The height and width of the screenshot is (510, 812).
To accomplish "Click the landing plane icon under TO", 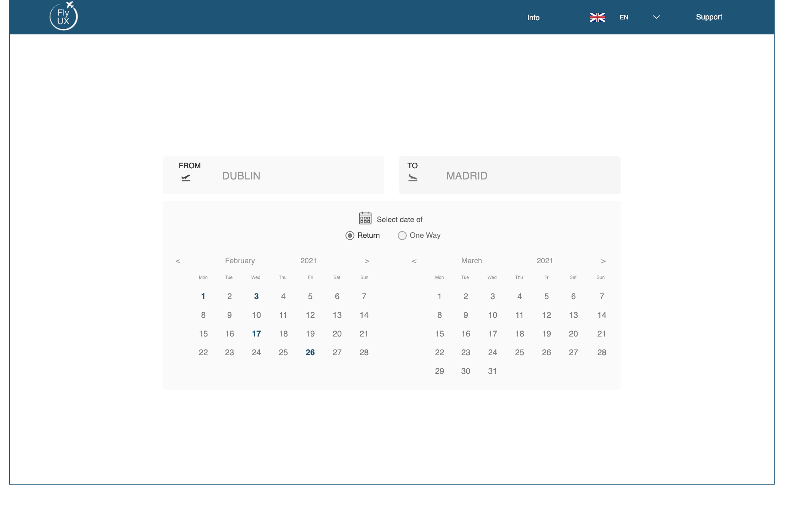I will point(413,178).
